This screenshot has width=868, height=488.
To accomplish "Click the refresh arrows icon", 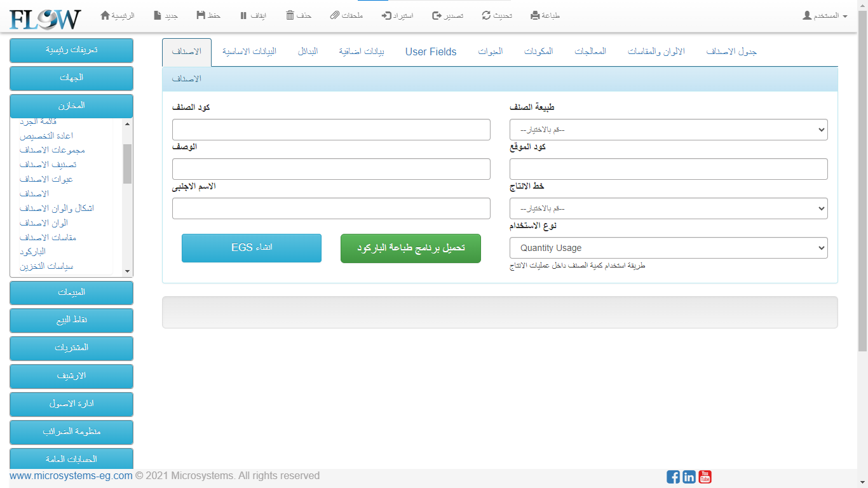I will tap(486, 15).
